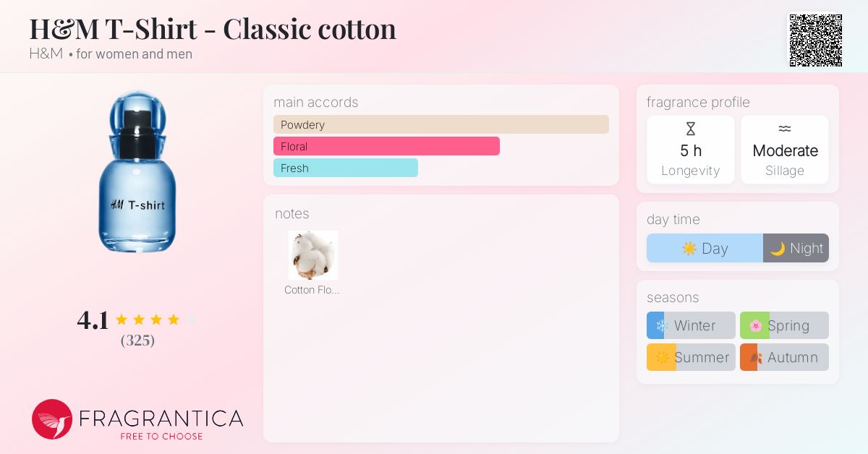
Task: Select the Spring blossom icon
Action: click(754, 325)
